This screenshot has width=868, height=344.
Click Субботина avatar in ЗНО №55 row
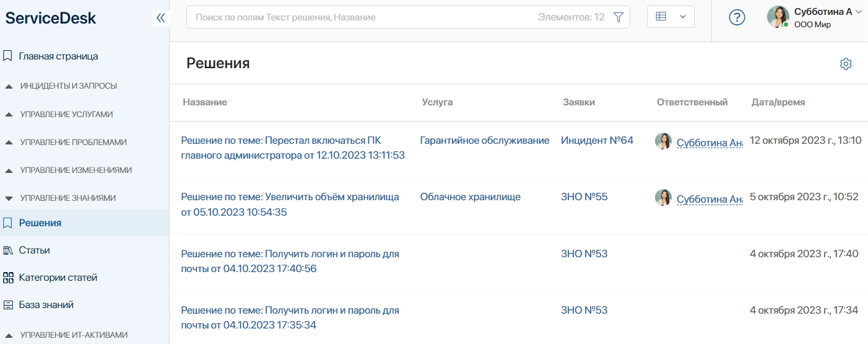[663, 198]
